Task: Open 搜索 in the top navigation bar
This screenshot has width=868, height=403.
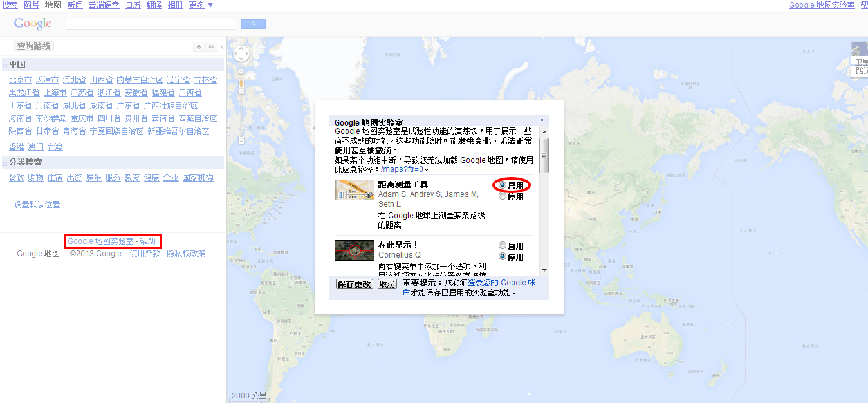Action: click(10, 5)
